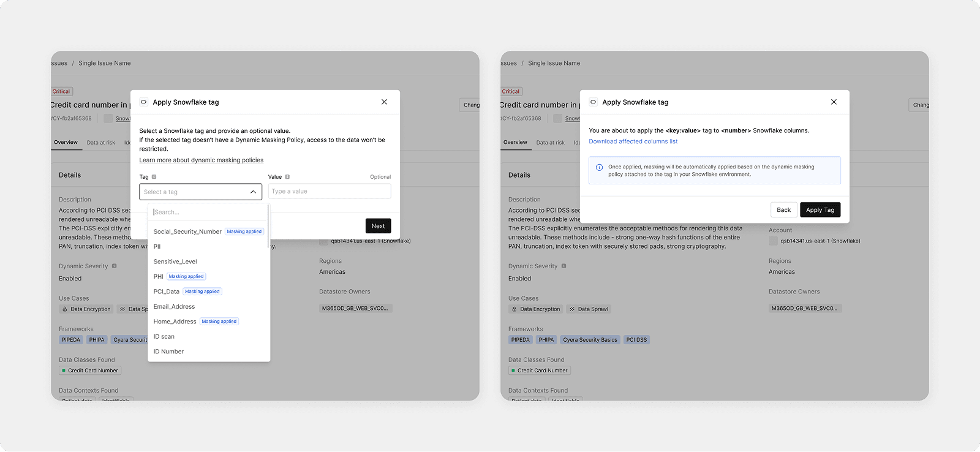Go back using the Back button
Screen dimensions: 980x452
click(x=783, y=210)
